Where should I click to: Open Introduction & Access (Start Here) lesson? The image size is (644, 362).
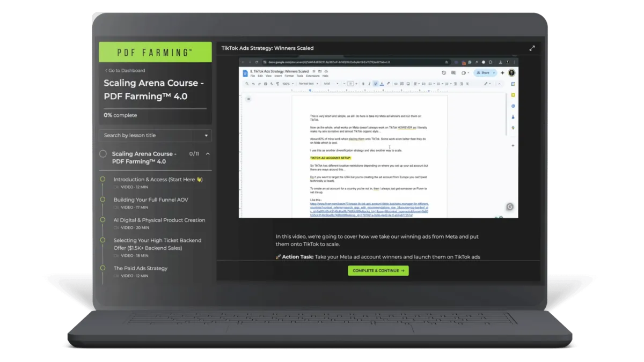158,180
